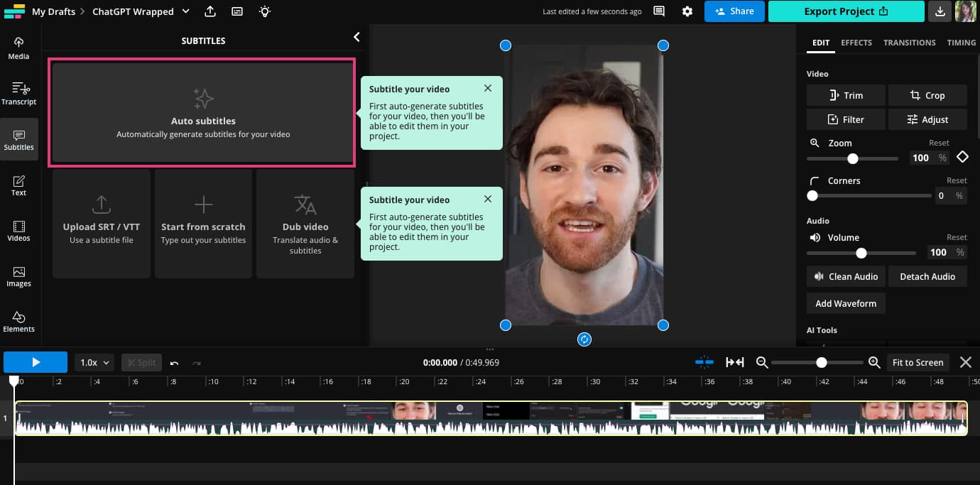Choose the Upload SRT / VTT option
The image size is (980, 485).
pos(102,224)
